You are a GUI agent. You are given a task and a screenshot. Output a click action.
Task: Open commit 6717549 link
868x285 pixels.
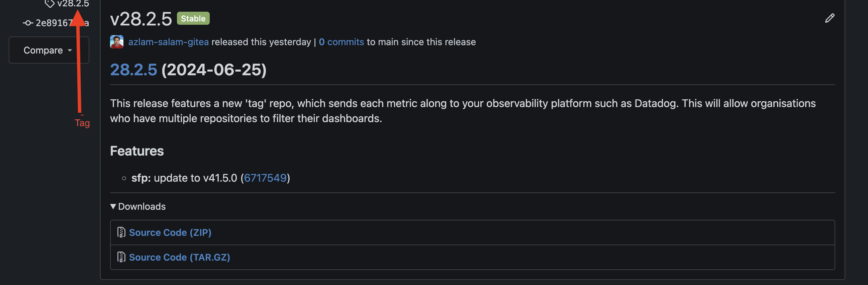(265, 178)
